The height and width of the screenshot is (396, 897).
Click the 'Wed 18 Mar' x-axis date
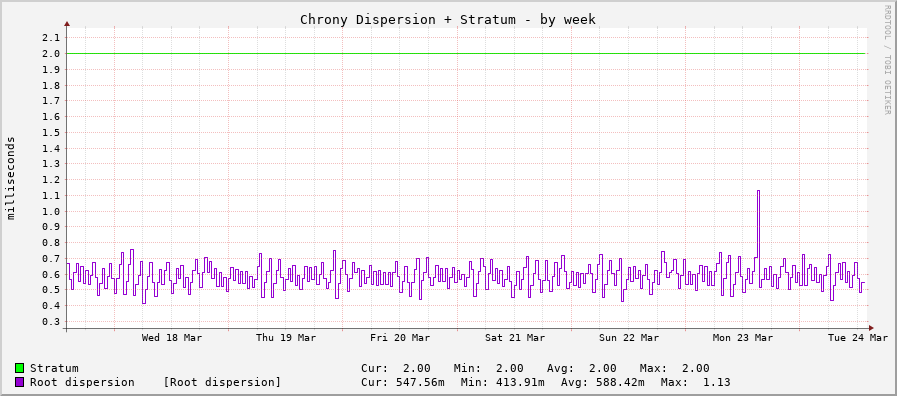pyautogui.click(x=172, y=338)
